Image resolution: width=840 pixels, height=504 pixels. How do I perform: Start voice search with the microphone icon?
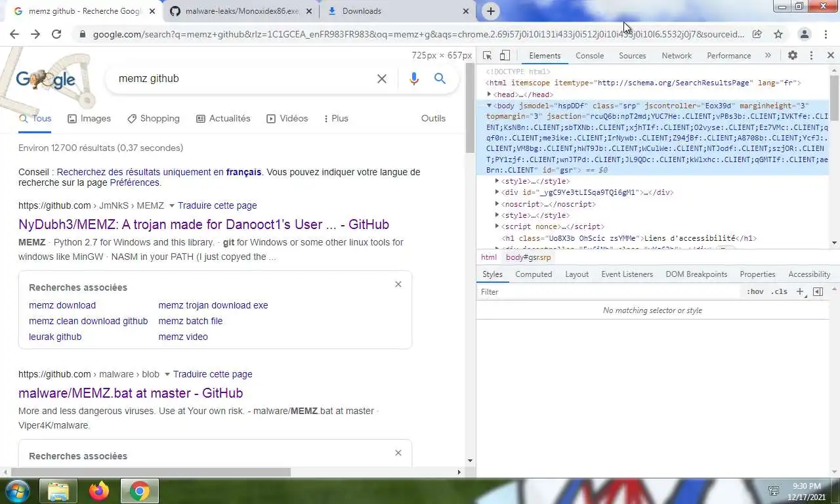413,79
